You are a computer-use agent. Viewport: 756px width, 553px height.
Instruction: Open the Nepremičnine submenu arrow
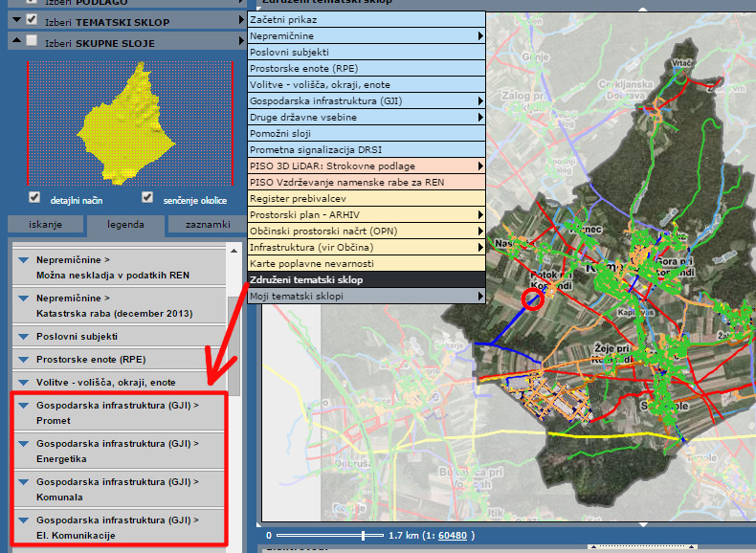[x=480, y=35]
